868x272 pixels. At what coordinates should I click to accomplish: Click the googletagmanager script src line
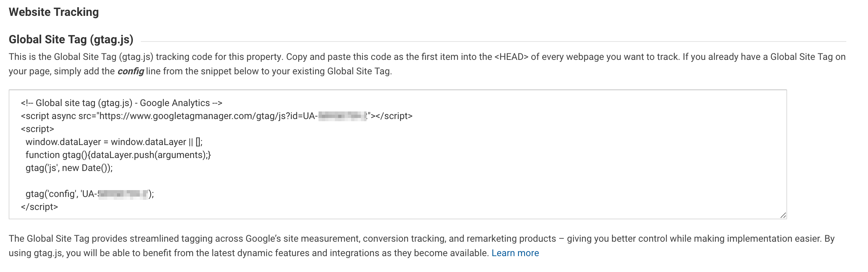point(217,116)
